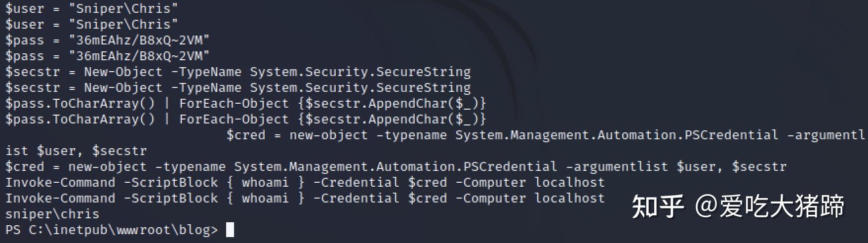Click the first Invoke-Command whoami line
Image resolution: width=868 pixels, height=243 pixels.
pyautogui.click(x=305, y=182)
